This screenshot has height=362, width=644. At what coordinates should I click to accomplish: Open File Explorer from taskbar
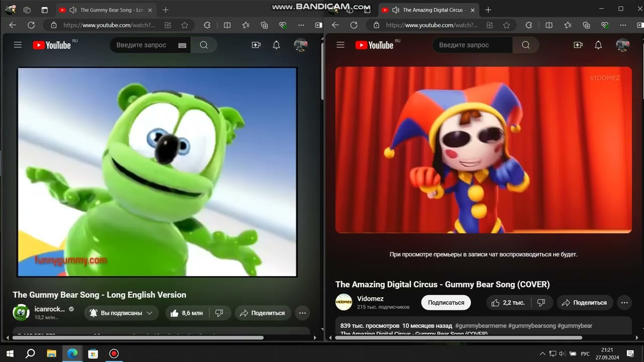(x=51, y=353)
